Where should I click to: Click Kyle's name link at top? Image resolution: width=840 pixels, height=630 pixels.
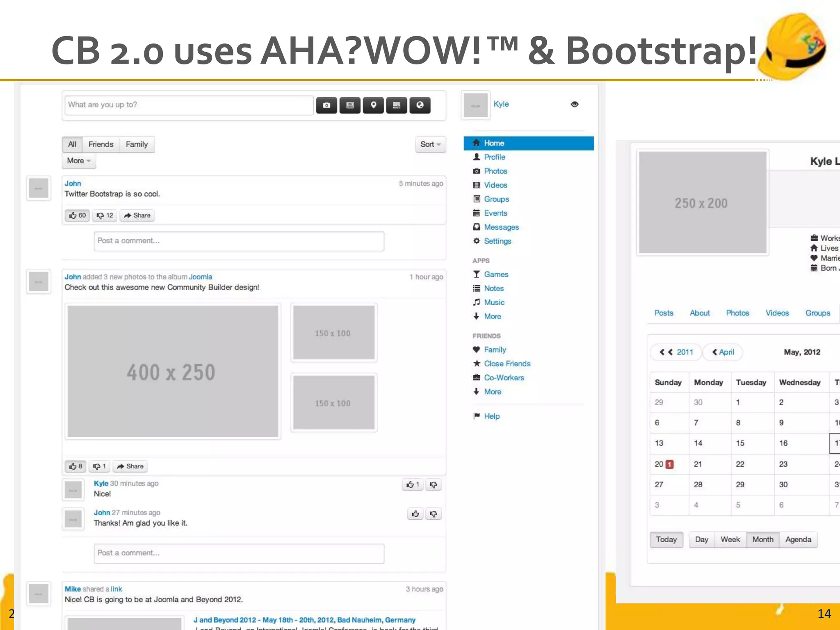coord(501,104)
